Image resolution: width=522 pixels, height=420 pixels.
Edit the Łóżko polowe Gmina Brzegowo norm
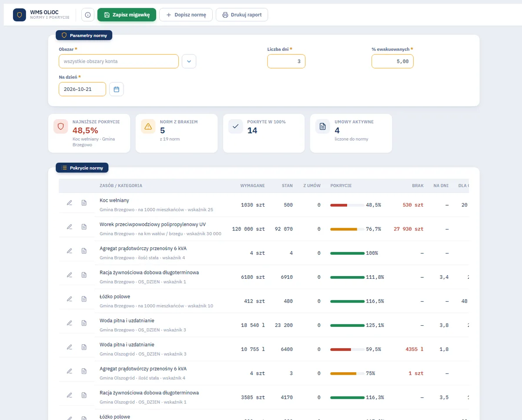point(69,299)
